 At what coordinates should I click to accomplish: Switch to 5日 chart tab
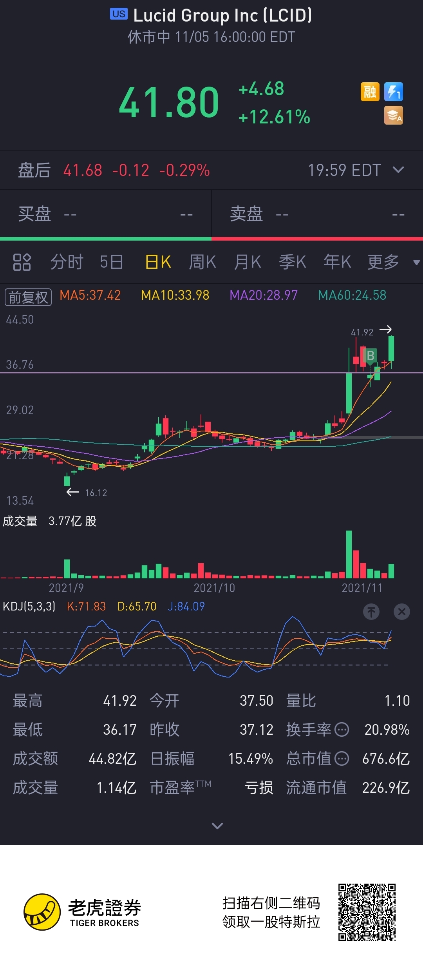[x=112, y=262]
